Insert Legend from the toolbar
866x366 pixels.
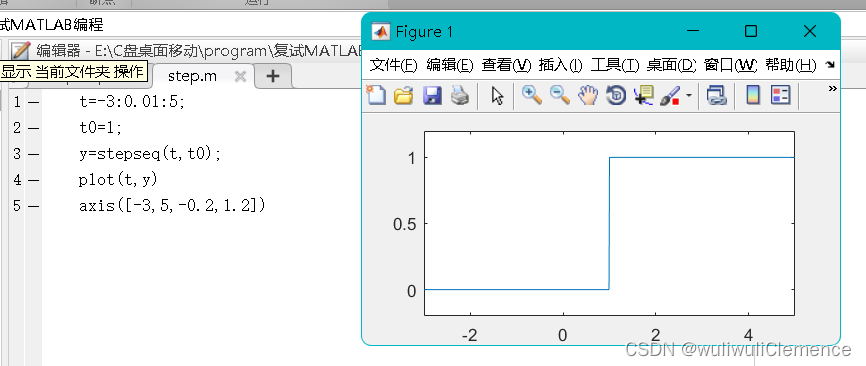pos(781,96)
